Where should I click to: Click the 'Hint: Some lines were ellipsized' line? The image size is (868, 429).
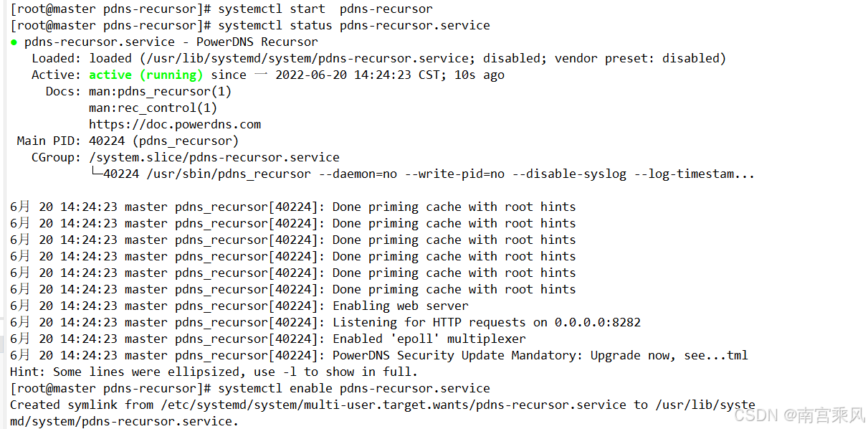(214, 372)
